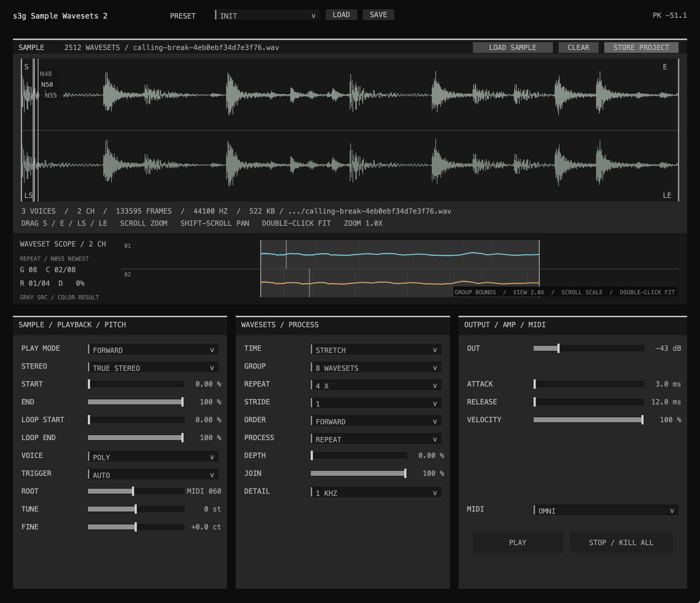Open the STEREO dropdown set to TRUE STEREO

[x=153, y=368]
